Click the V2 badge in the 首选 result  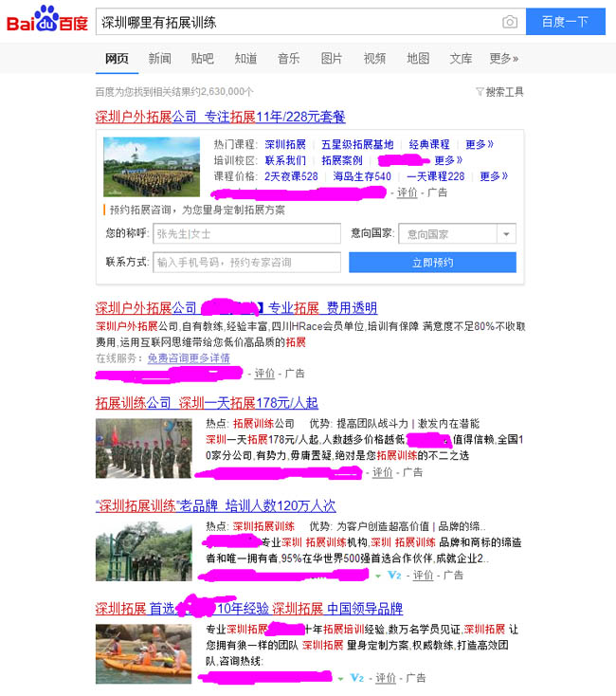tap(357, 678)
